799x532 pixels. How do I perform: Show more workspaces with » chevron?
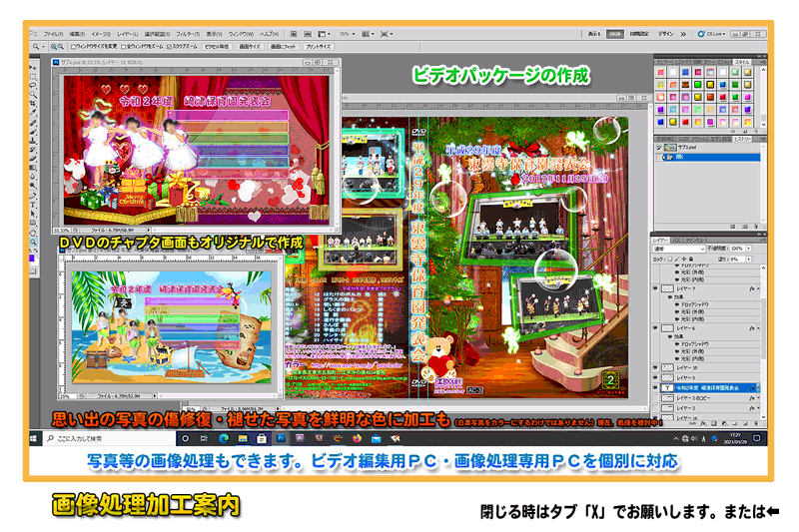(x=683, y=34)
